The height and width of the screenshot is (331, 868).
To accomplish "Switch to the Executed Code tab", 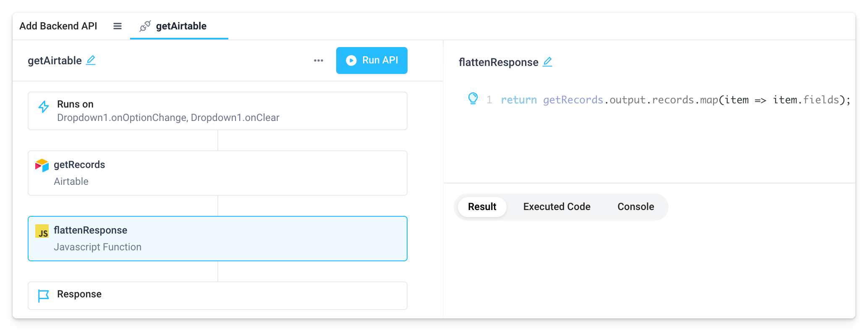I will 556,206.
